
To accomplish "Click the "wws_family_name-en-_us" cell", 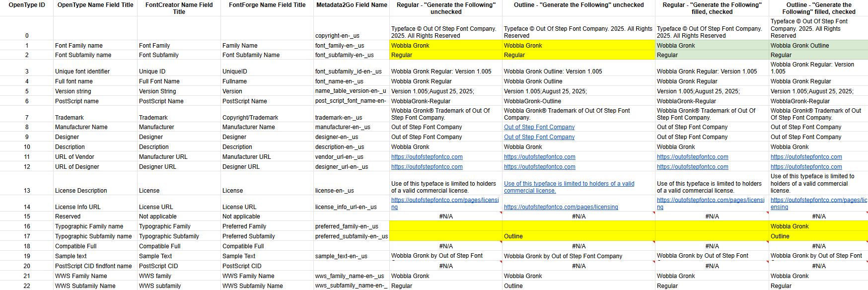I will (352, 276).
